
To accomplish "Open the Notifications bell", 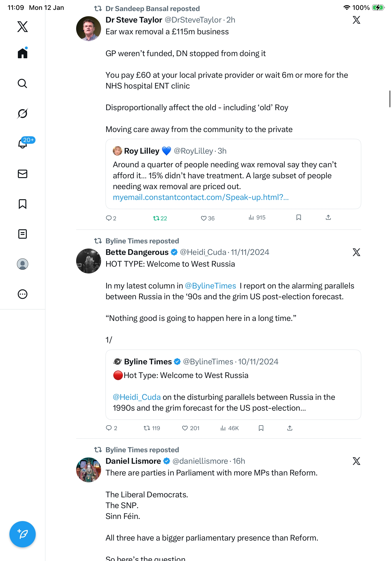I will (x=23, y=144).
